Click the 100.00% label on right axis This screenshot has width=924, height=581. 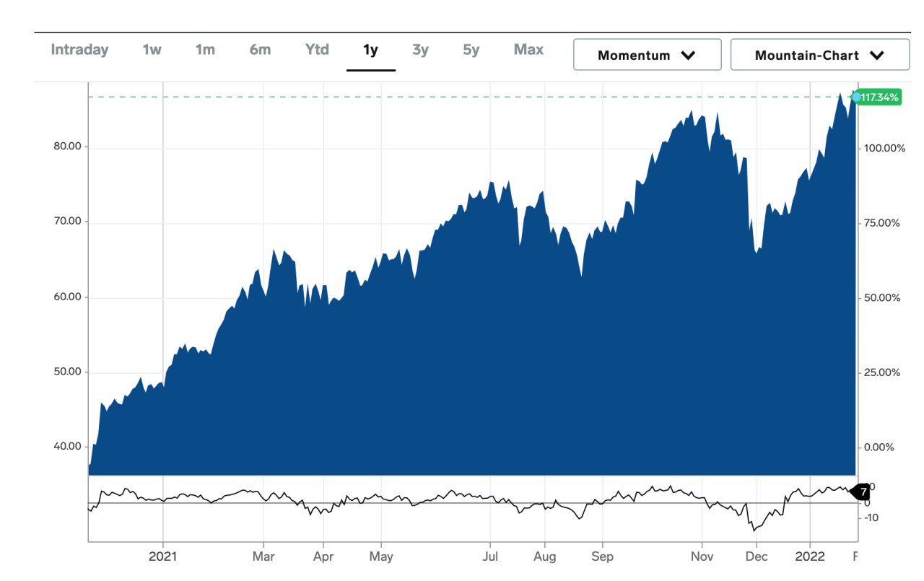(x=884, y=148)
